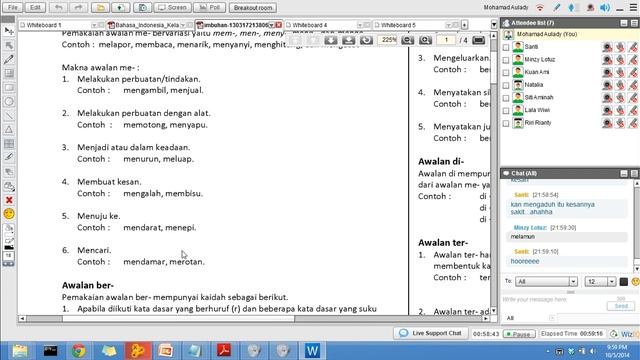
Task: Check the box next to Kuan Ami
Action: click(506, 73)
